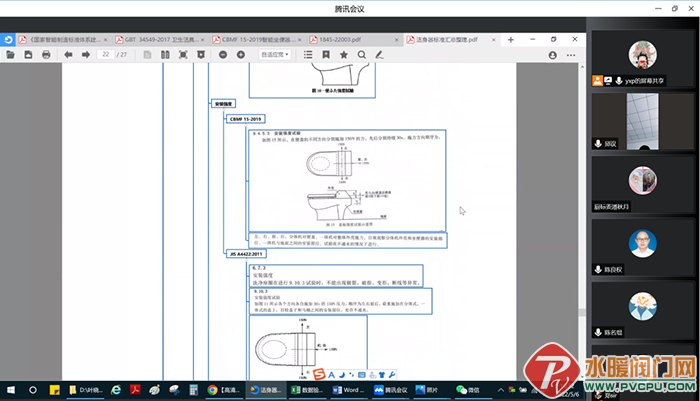Click the 安装强度 node in the mind map
700x401 pixels.
point(223,104)
